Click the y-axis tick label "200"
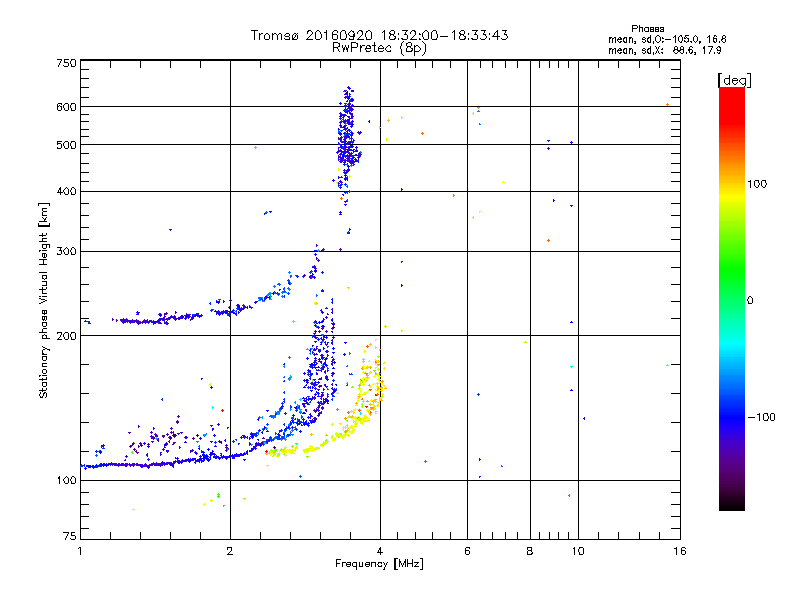The height and width of the screenshot is (600, 800). [66, 336]
